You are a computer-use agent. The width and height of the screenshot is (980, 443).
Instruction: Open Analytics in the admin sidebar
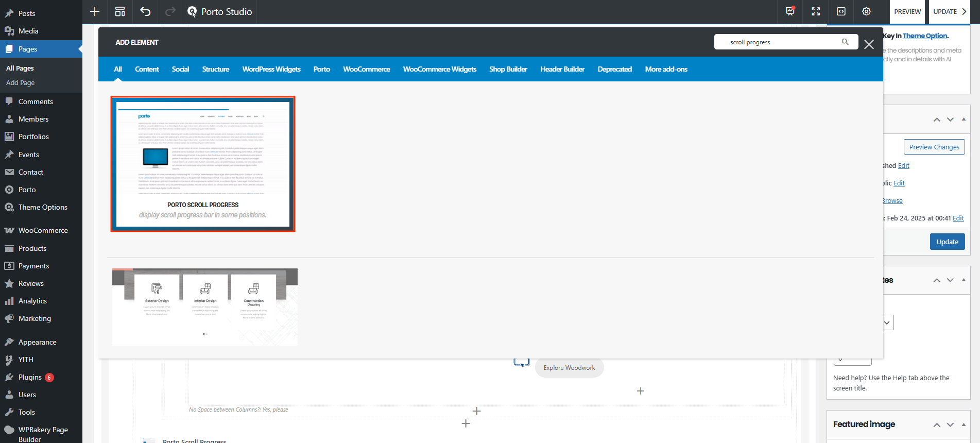pyautogui.click(x=32, y=301)
